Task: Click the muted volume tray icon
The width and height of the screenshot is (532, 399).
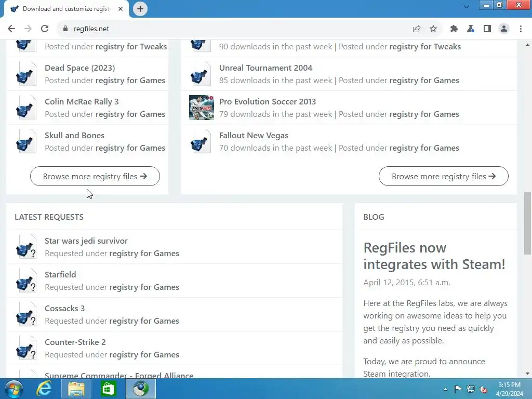Action: click(x=483, y=389)
